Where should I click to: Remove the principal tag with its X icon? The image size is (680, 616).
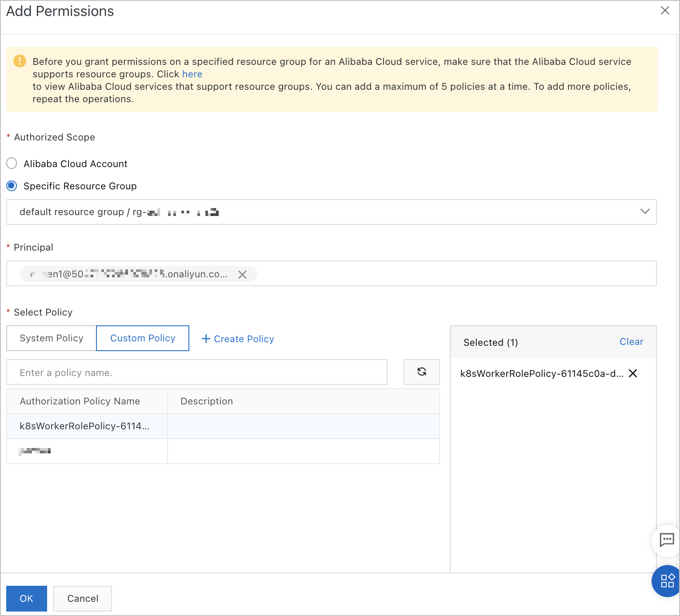[x=242, y=275]
